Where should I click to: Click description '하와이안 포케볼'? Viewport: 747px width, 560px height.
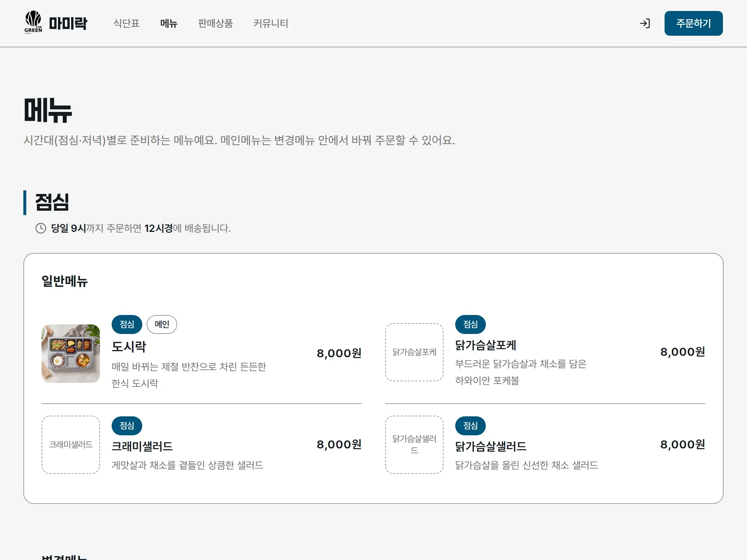[487, 381]
